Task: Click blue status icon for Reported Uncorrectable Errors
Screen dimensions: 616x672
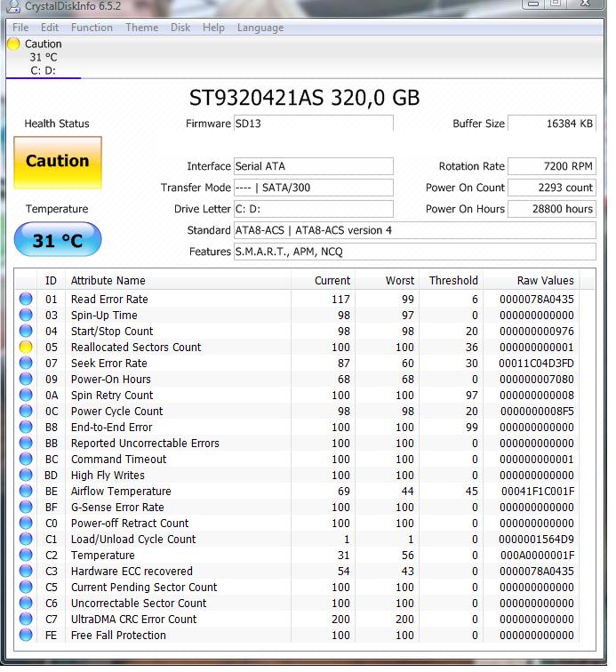Action: coord(26,443)
